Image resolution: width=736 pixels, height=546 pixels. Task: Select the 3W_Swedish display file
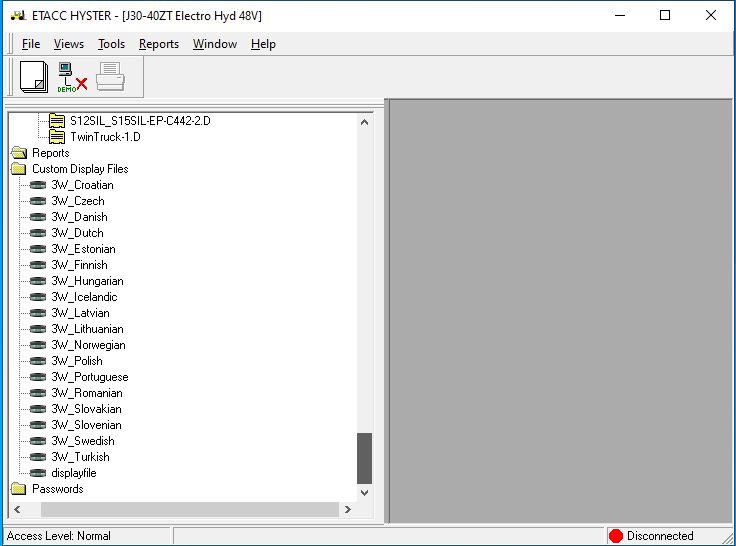pyautogui.click(x=83, y=441)
